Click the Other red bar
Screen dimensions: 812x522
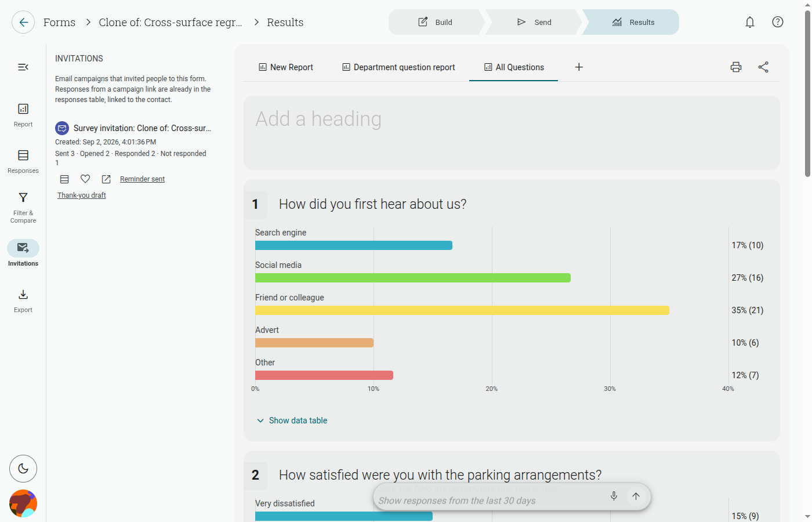tap(324, 375)
